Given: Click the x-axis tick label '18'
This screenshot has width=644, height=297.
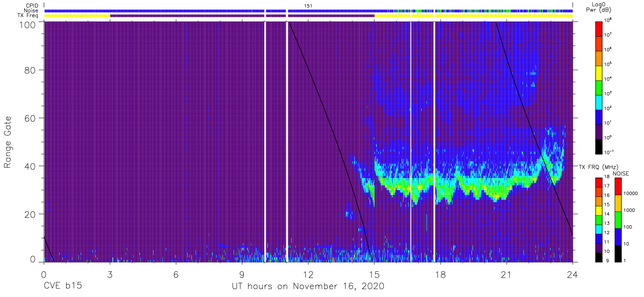Looking at the screenshot, I should [x=441, y=274].
